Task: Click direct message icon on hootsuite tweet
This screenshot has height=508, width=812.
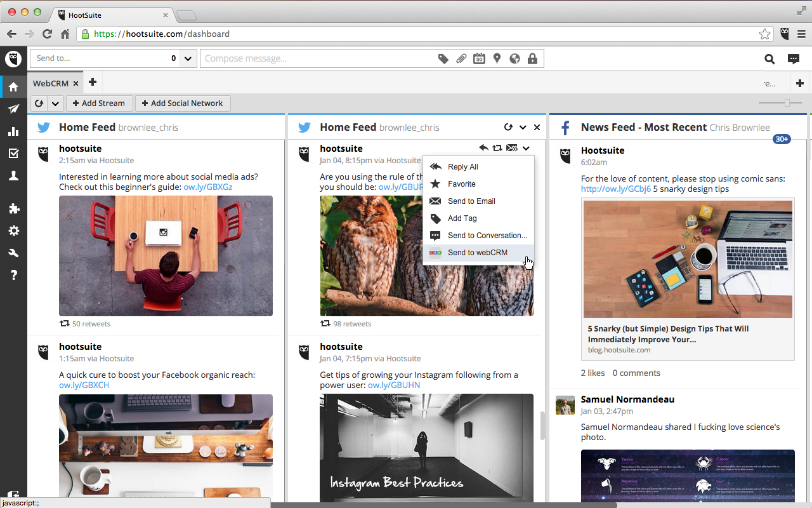Action: pos(512,148)
